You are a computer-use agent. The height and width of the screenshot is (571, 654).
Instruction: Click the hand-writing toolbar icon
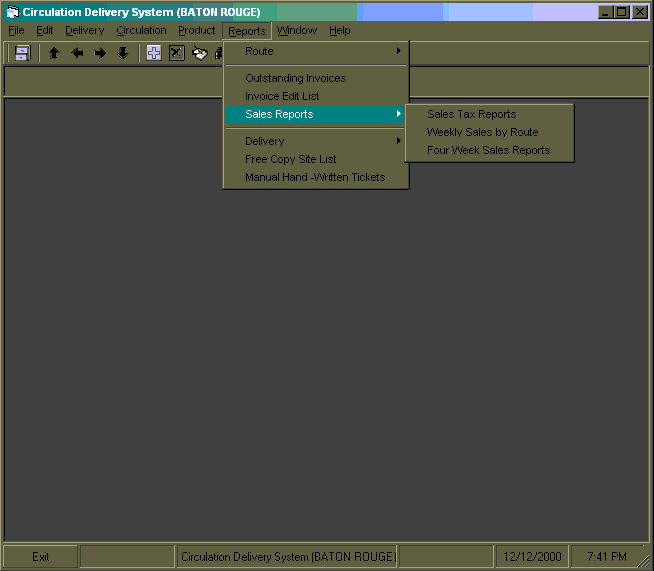(x=200, y=53)
